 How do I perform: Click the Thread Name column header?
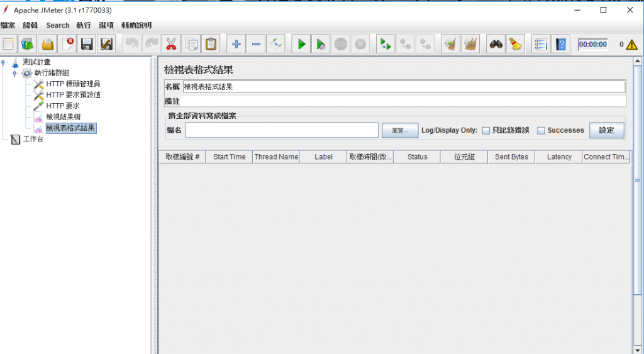(x=276, y=157)
